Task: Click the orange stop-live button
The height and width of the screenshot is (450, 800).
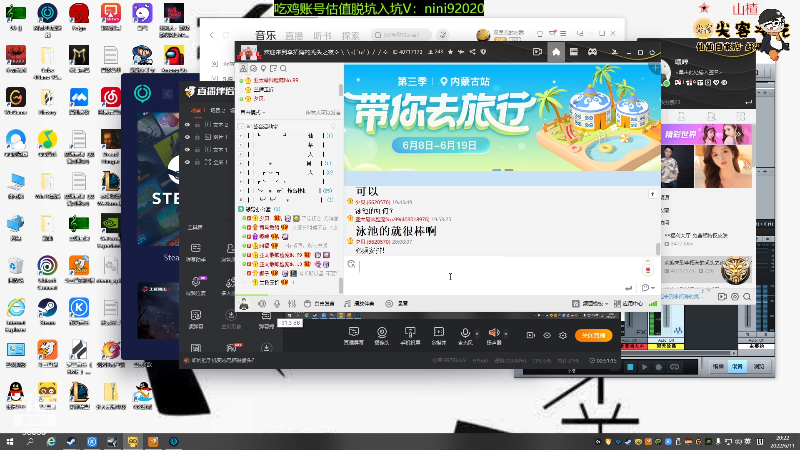Action: [593, 335]
